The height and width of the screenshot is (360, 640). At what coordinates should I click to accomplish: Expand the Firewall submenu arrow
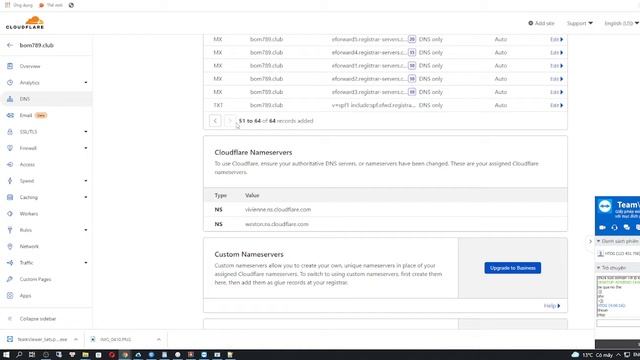(x=86, y=148)
